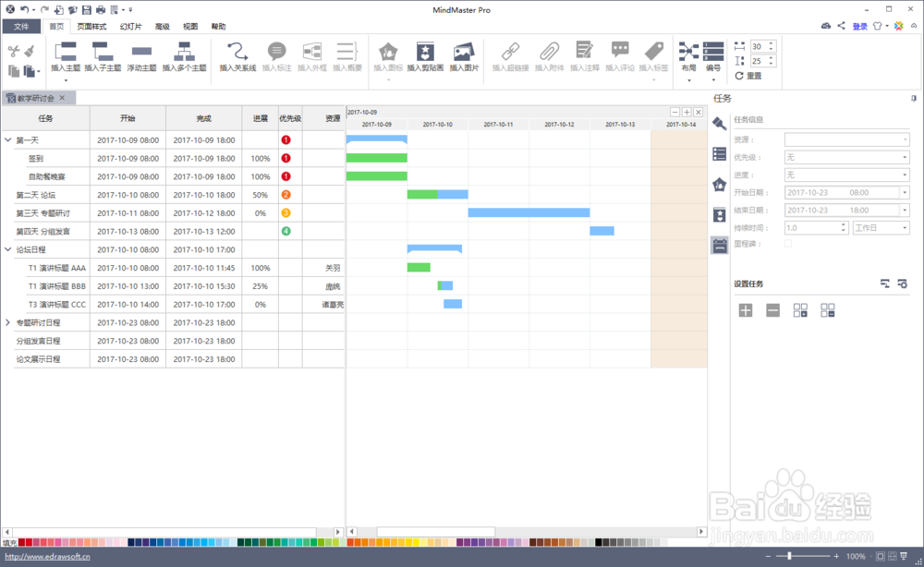
Task: Click the Save icon in quick access toolbar
Action: 87,10
